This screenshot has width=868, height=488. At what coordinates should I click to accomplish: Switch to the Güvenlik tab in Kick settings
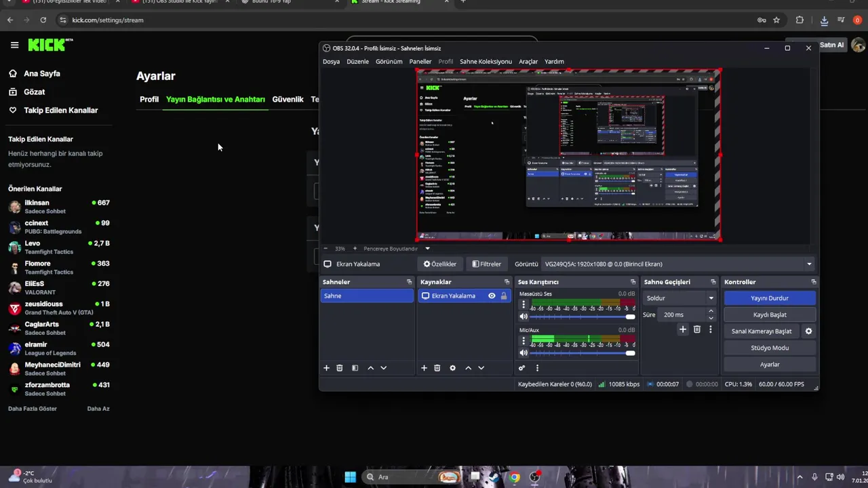click(288, 99)
